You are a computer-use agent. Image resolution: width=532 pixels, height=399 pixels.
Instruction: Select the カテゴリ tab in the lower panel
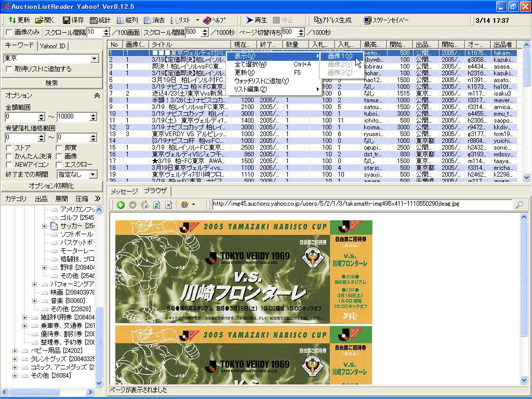tap(16, 199)
